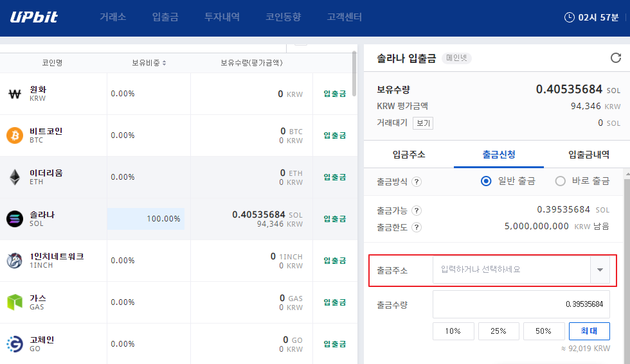Click the 최대 amount button
630x364 pixels.
coord(589,331)
